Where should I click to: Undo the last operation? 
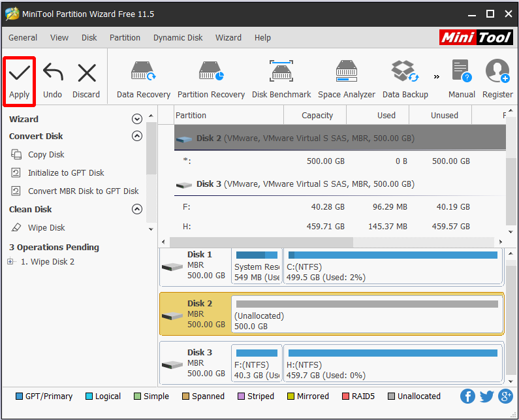click(53, 81)
